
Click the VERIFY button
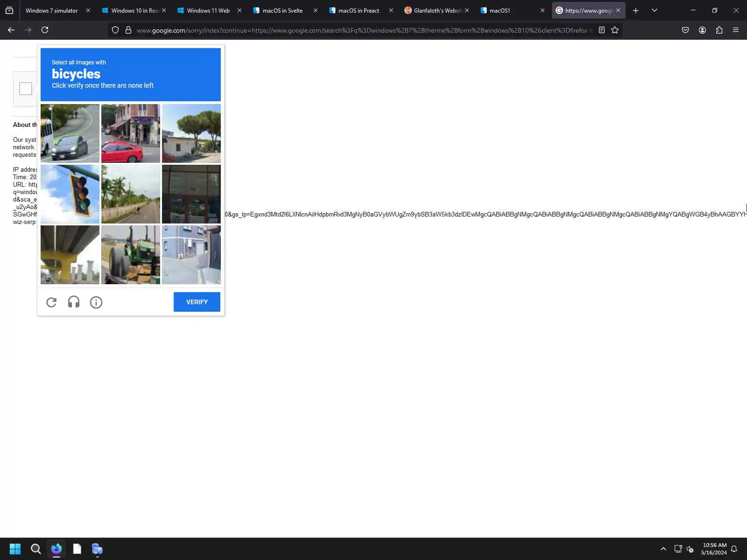[197, 302]
